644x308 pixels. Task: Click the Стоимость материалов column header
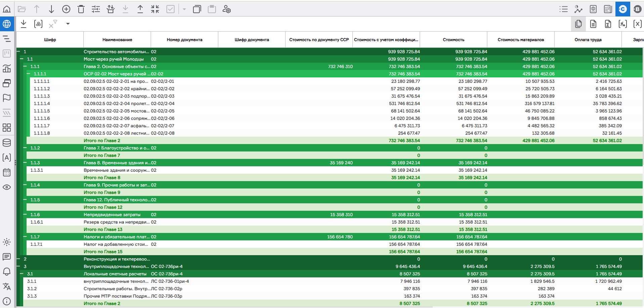point(520,40)
